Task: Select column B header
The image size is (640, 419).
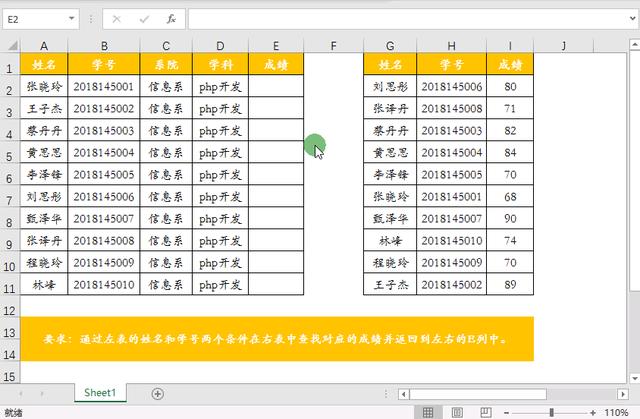Action: pyautogui.click(x=104, y=46)
